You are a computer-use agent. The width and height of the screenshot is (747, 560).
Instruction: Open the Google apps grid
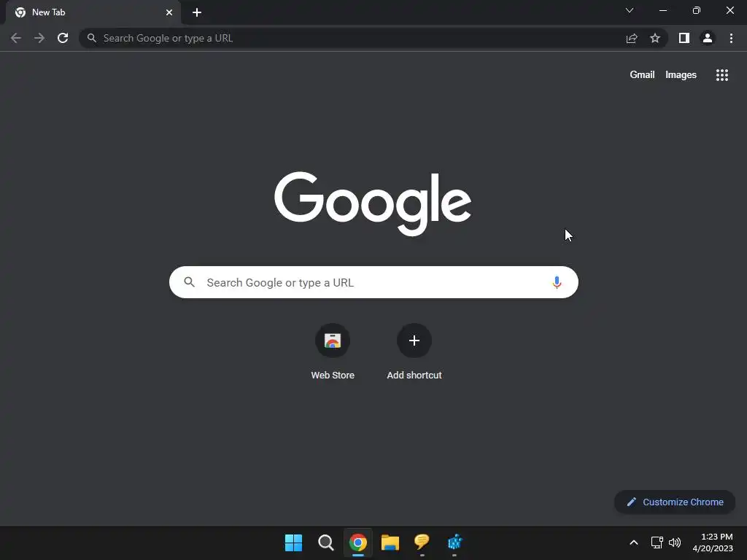[722, 75]
